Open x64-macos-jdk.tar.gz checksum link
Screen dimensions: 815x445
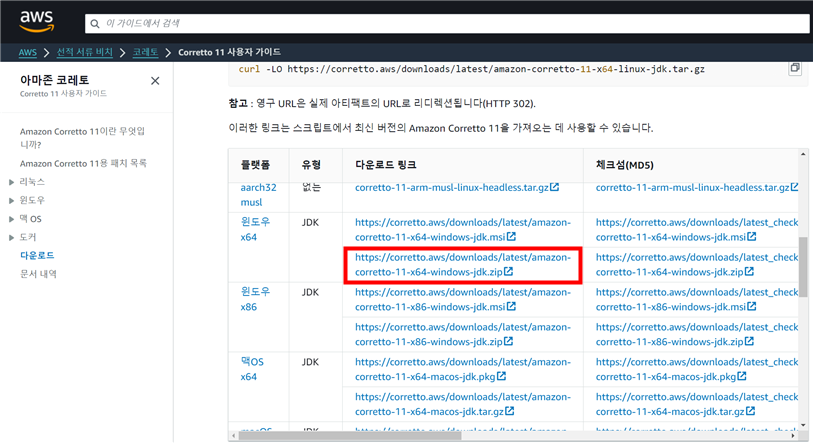[696, 404]
